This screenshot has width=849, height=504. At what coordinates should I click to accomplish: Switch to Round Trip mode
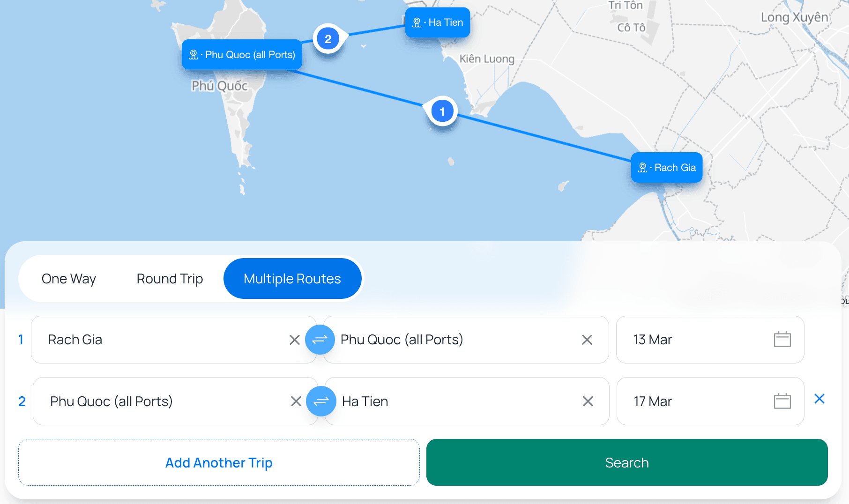point(169,278)
